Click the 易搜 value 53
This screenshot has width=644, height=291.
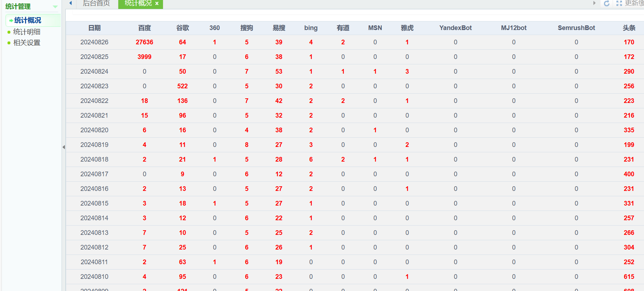pos(279,71)
